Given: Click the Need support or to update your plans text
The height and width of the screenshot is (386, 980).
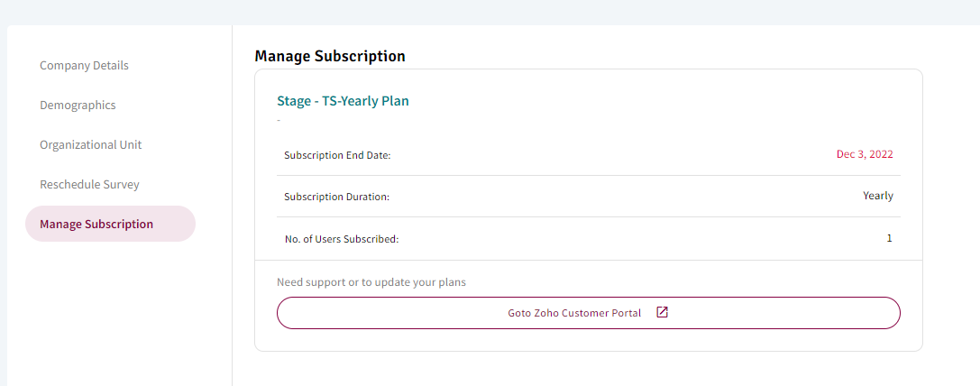Looking at the screenshot, I should pyautogui.click(x=371, y=282).
